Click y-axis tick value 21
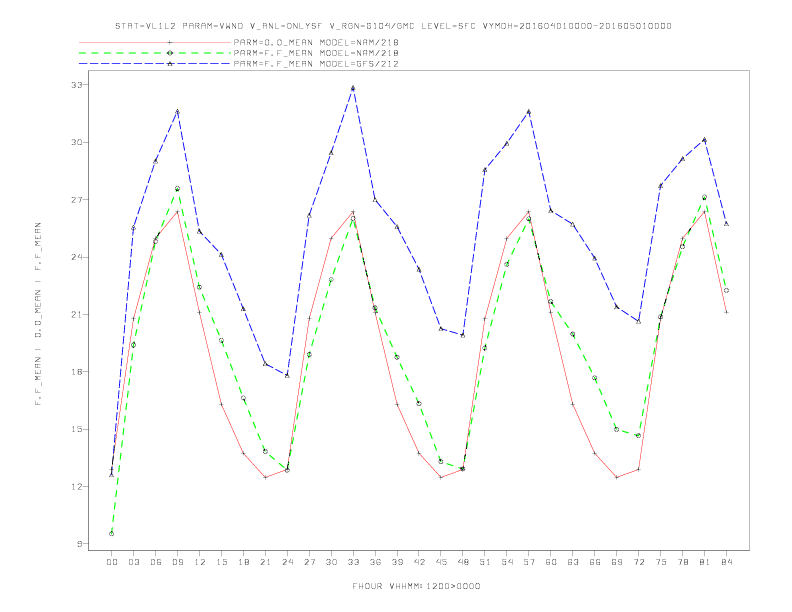This screenshot has width=792, height=612. (x=77, y=315)
